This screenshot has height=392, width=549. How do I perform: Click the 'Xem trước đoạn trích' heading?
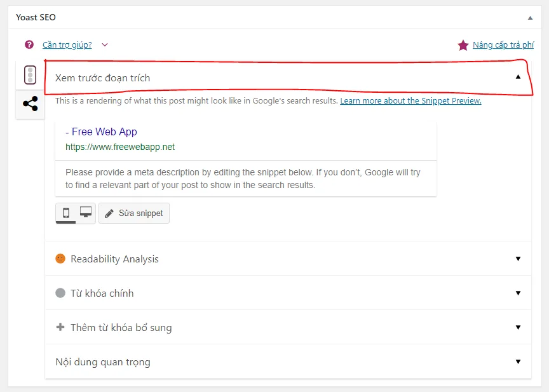[102, 78]
